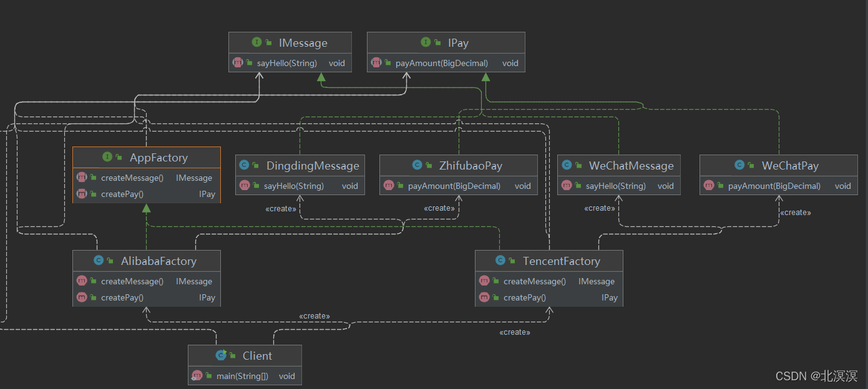Click IPay return type in TencentFactory
This screenshot has width=868, height=389.
[x=610, y=298]
